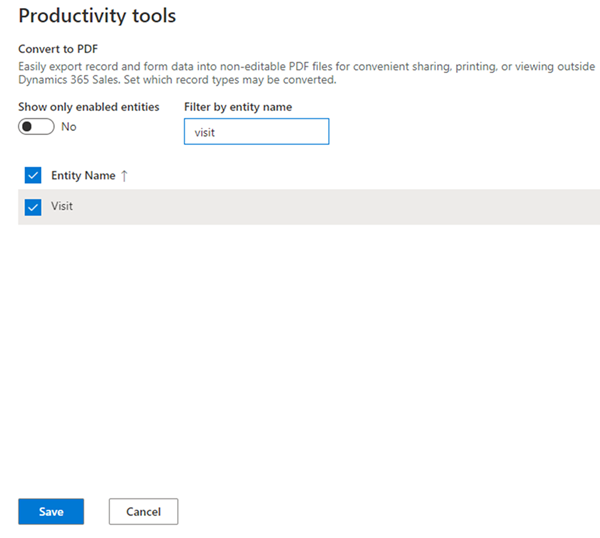
Task: Click empty space in the Visit row
Action: (350, 207)
